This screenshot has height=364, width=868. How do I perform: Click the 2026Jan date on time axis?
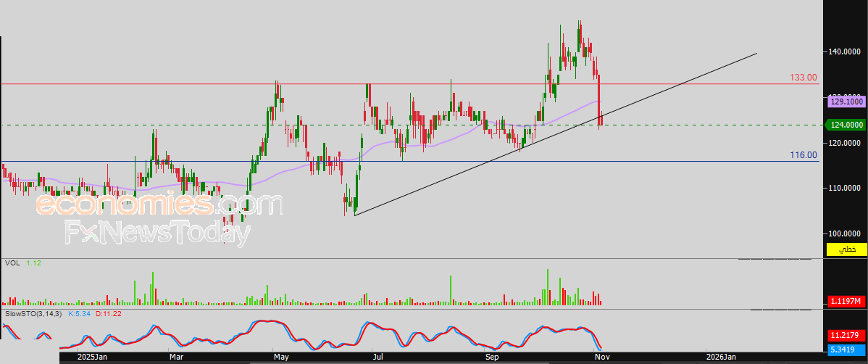[x=721, y=357]
